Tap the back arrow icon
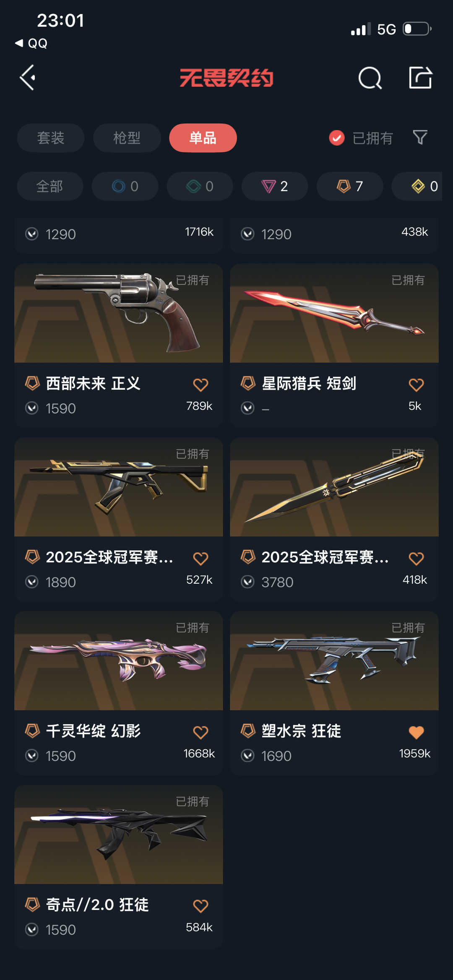Screen dimensions: 453x980 coord(28,78)
